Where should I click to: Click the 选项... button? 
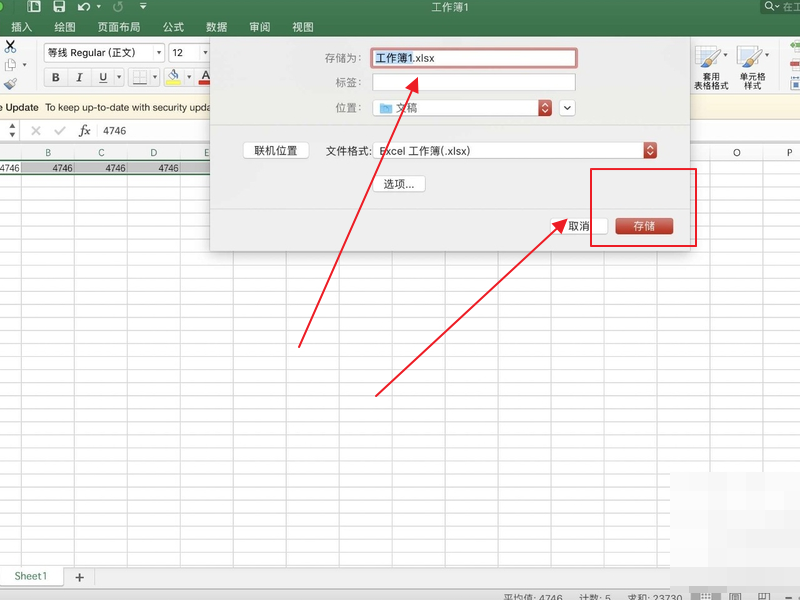(x=399, y=184)
